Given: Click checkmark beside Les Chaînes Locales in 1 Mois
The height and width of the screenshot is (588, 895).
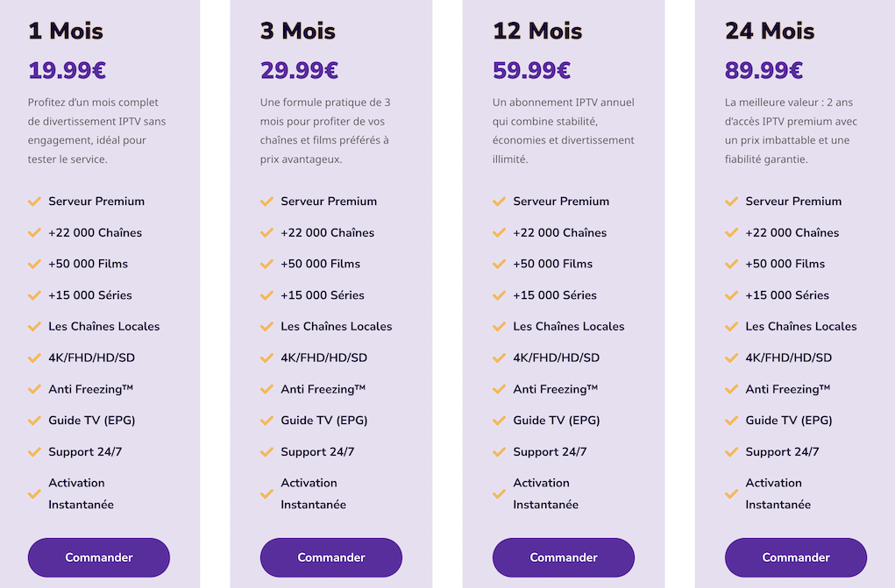Looking at the screenshot, I should pos(35,327).
